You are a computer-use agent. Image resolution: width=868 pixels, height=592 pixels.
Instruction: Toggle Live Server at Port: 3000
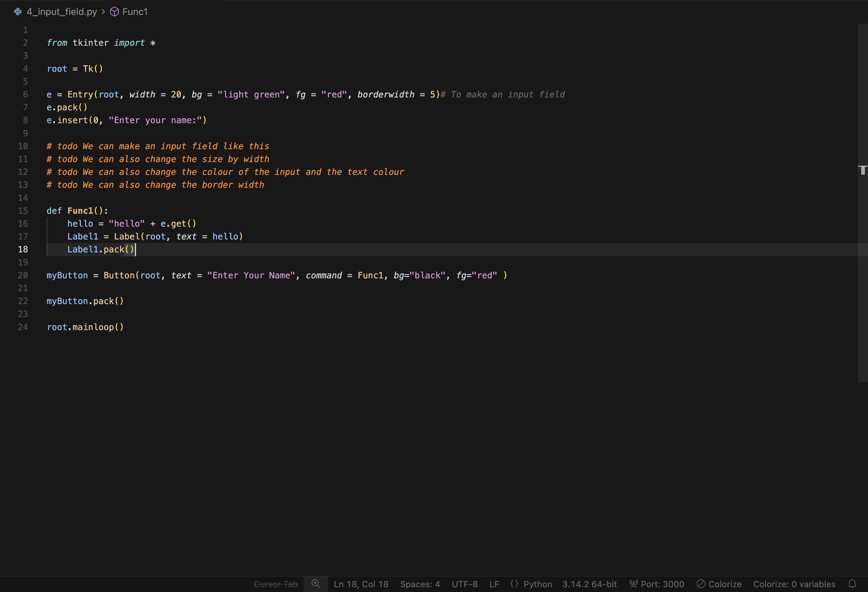[662, 584]
